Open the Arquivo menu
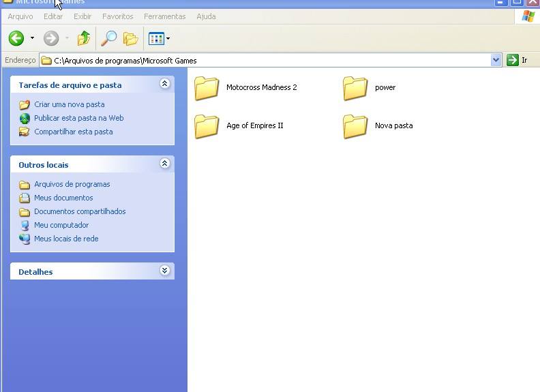This screenshot has height=392, width=540. click(20, 16)
